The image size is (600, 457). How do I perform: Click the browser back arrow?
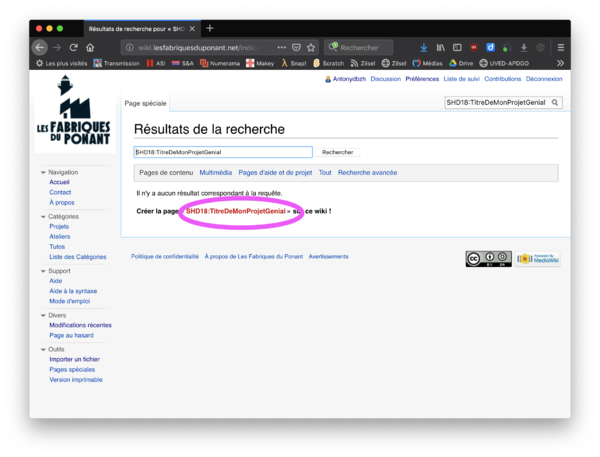[40, 47]
